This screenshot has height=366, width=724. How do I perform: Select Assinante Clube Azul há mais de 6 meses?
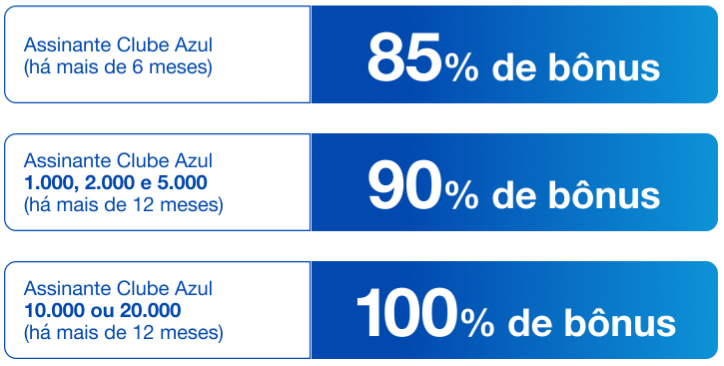coord(157,54)
